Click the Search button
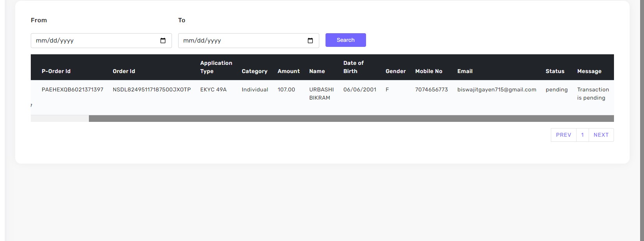This screenshot has height=241, width=644. click(345, 40)
